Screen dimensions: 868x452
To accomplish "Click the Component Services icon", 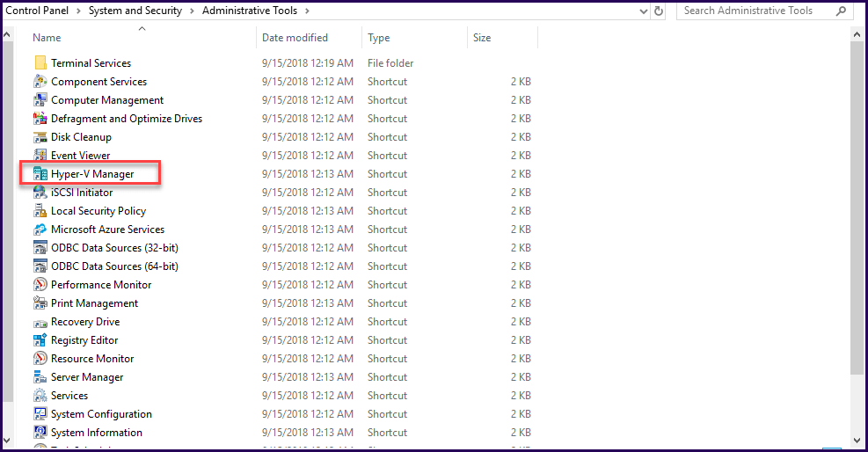I will pos(40,81).
